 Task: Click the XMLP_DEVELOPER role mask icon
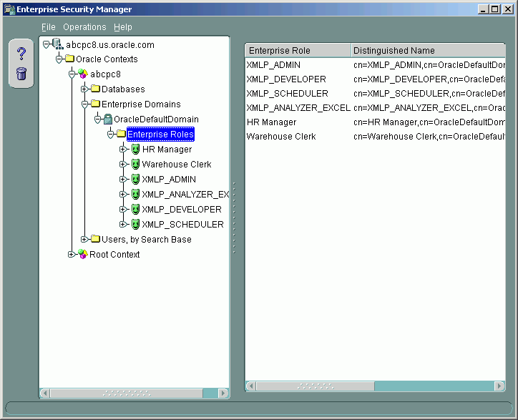click(x=135, y=209)
